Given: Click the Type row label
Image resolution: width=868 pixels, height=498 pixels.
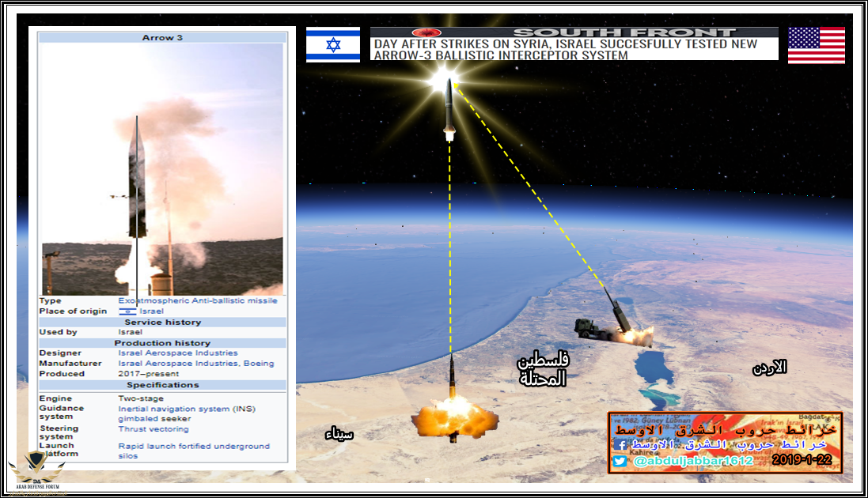Looking at the screenshot, I should tap(51, 300).
